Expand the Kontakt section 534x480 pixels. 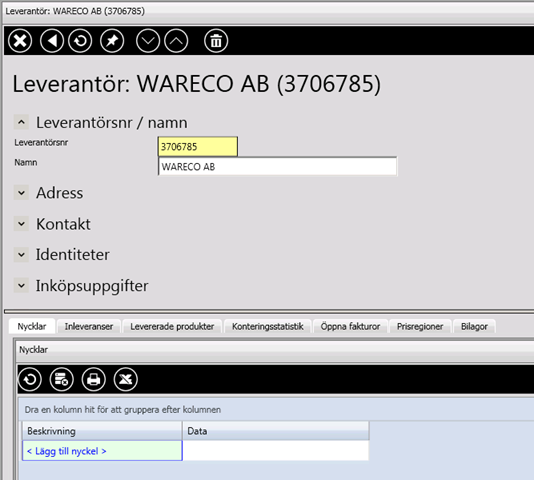(21, 224)
